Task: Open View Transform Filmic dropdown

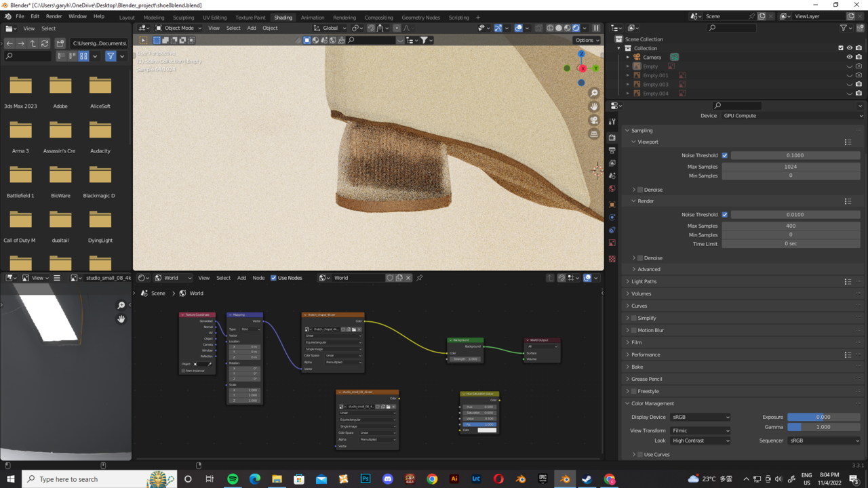Action: pos(701,430)
